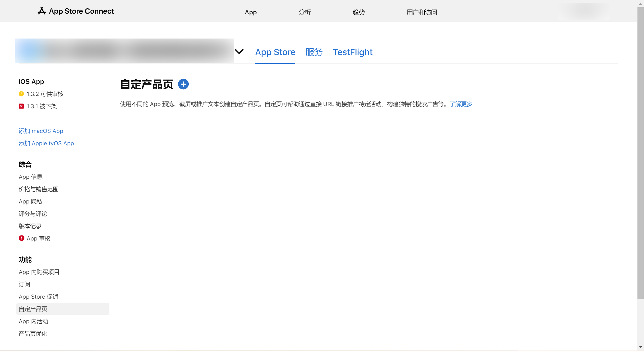Open 订阅 in the sidebar
The height and width of the screenshot is (351, 644).
click(24, 284)
